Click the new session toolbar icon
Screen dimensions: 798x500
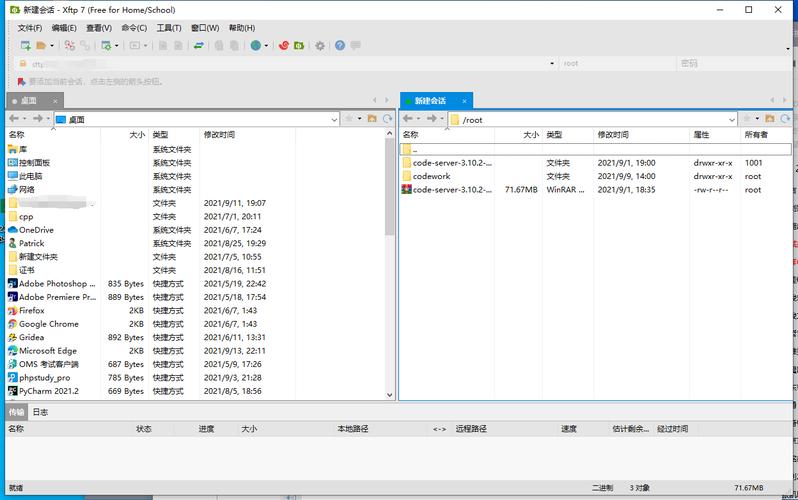click(25, 46)
